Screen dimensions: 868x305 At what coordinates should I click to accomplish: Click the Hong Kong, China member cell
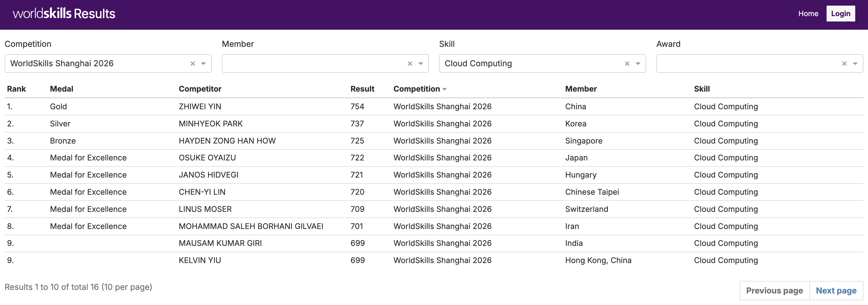[x=598, y=260]
